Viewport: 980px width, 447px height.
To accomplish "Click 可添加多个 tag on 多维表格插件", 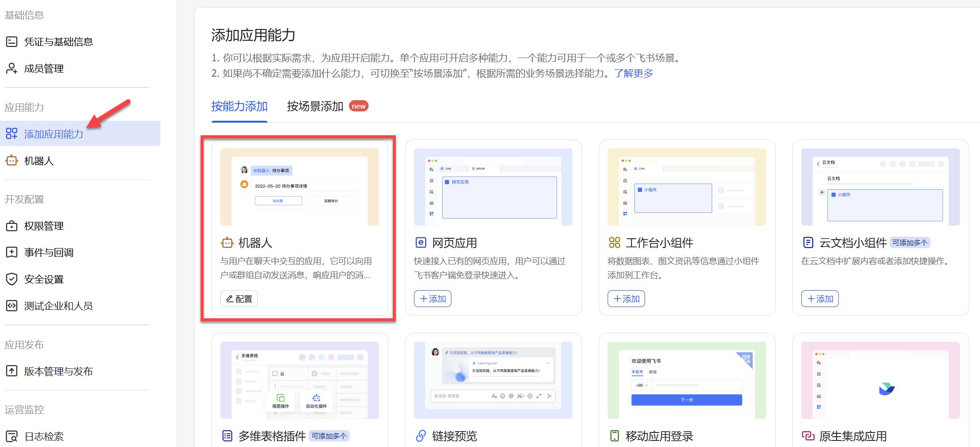I will point(329,436).
